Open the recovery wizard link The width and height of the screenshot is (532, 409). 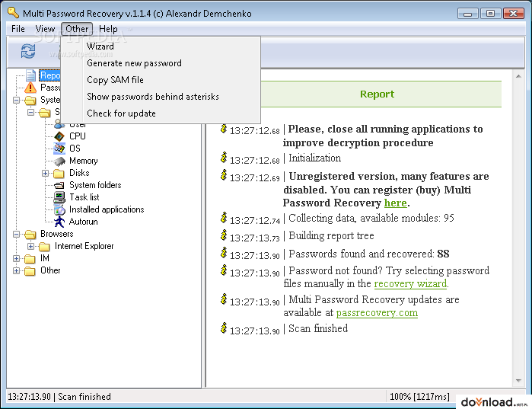coord(410,283)
